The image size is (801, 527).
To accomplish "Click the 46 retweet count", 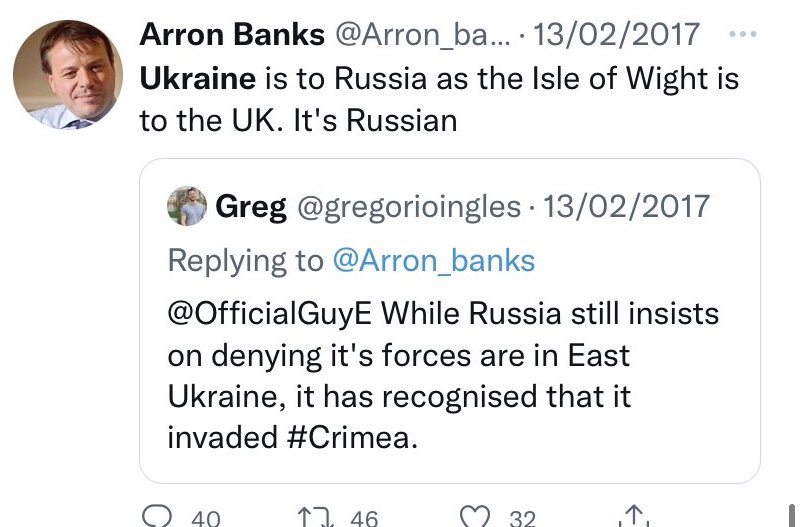I will coord(364,518).
